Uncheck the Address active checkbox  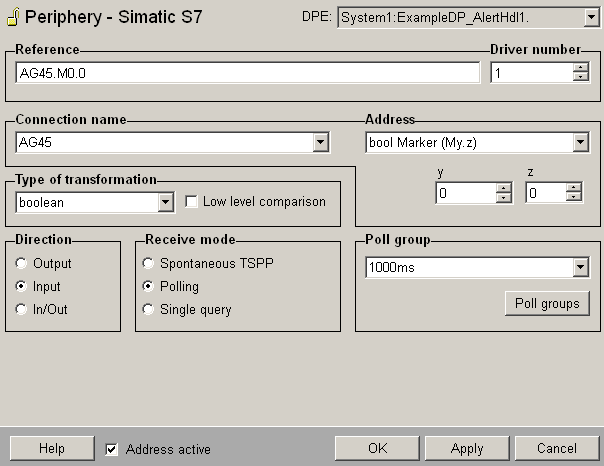coord(112,449)
